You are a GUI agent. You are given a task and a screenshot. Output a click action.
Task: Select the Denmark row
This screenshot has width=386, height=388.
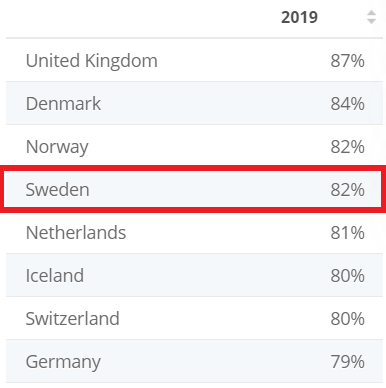point(194,103)
